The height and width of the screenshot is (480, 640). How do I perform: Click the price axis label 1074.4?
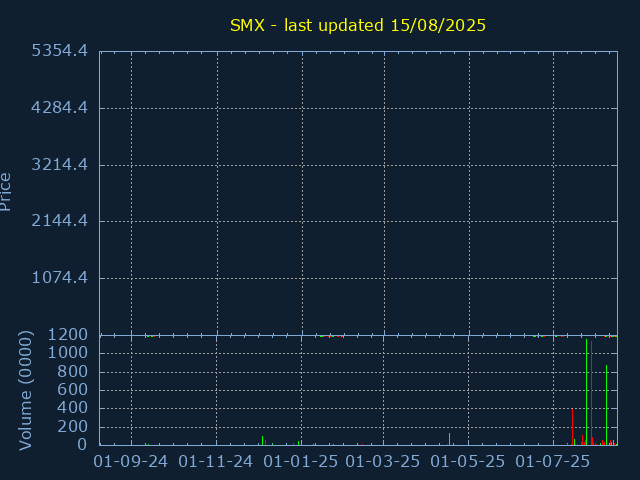coord(60,278)
